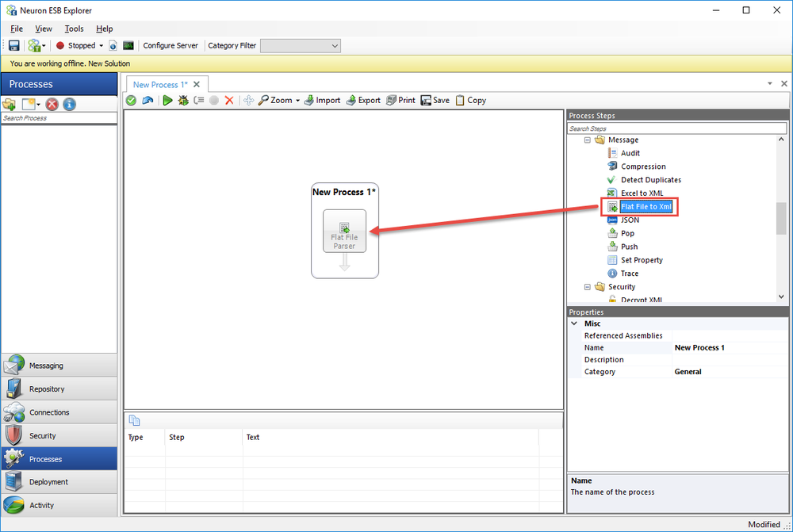Click Print in process toolbar
This screenshot has height=532, width=793.
click(400, 100)
